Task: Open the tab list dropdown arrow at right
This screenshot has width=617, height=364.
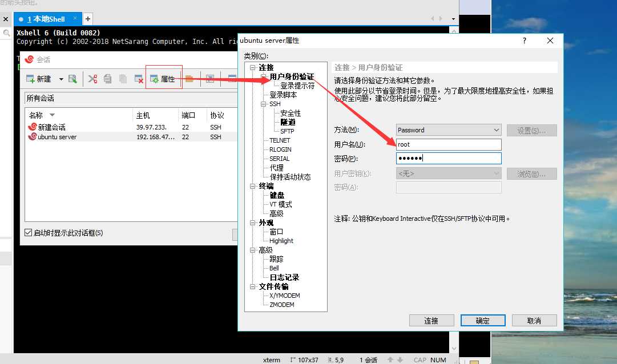Action: tap(453, 19)
